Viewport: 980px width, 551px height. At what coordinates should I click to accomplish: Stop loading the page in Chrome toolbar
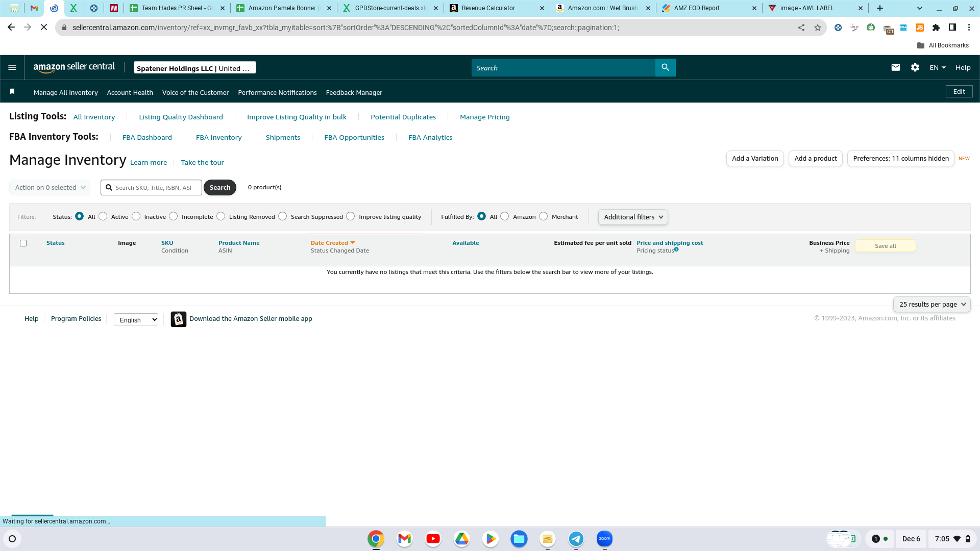click(x=44, y=27)
